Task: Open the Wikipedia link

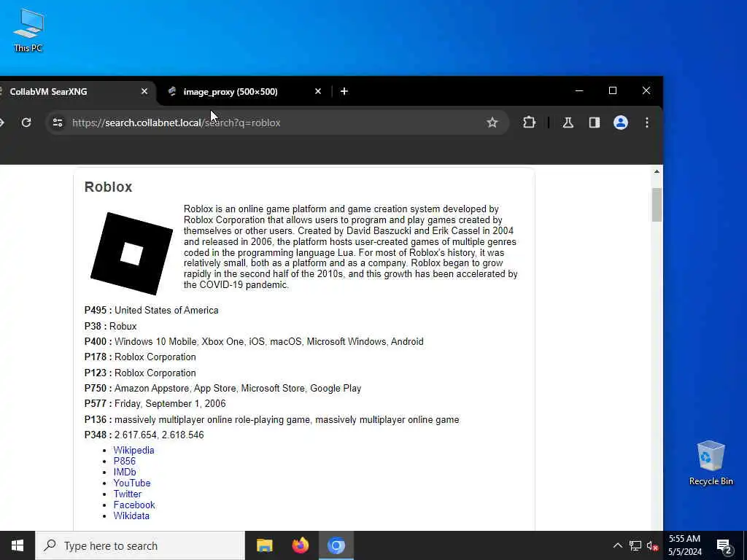Action: pyautogui.click(x=134, y=450)
